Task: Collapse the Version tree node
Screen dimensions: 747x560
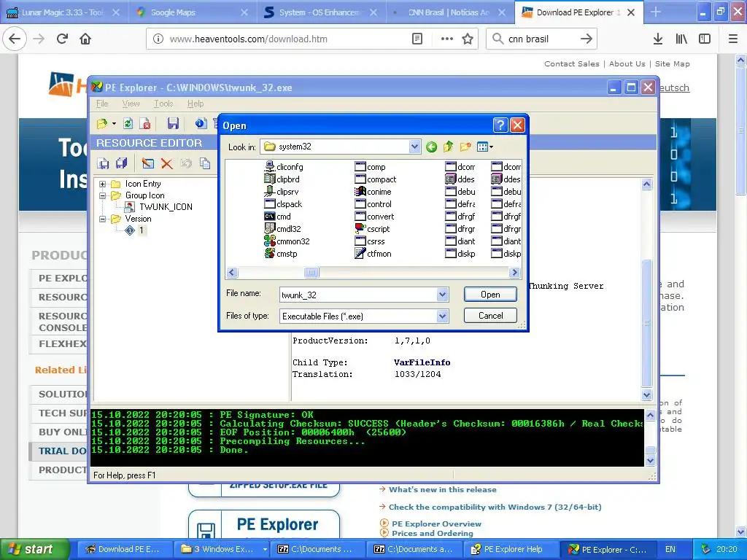Action: coord(102,219)
